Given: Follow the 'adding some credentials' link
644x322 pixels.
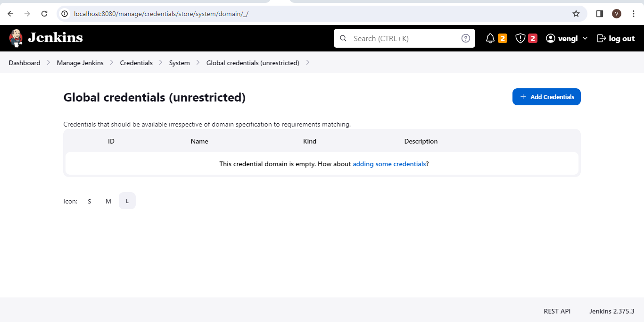Looking at the screenshot, I should point(389,164).
